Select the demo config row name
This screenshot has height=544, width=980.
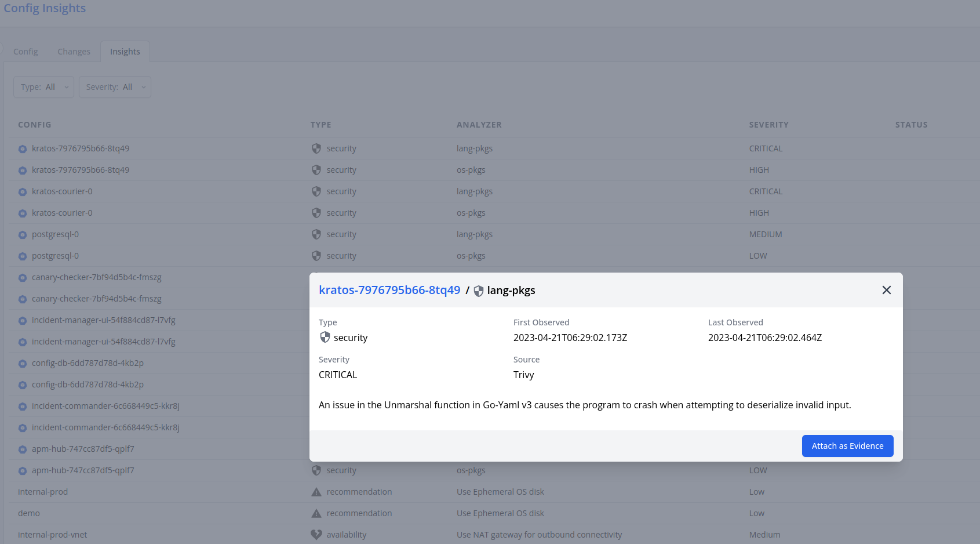[29, 513]
